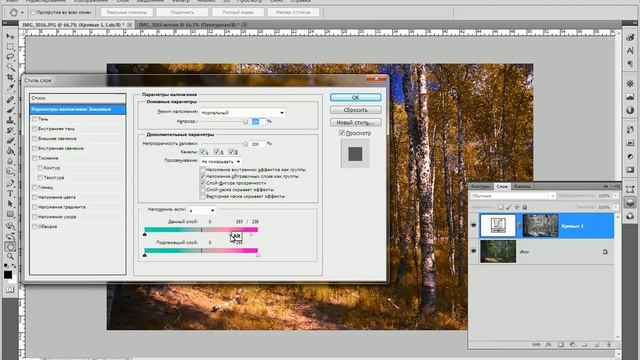Enable the Обводка checkbox

pyautogui.click(x=35, y=226)
